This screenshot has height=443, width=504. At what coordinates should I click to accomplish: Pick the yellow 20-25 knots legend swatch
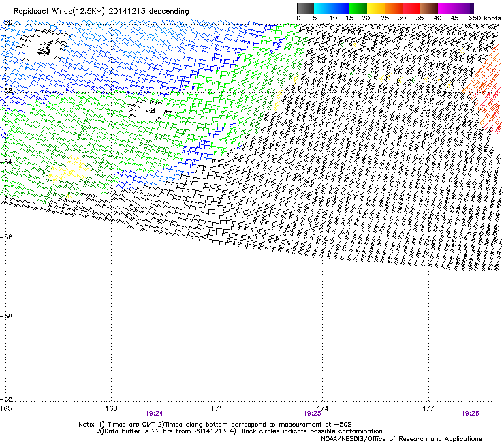point(376,8)
